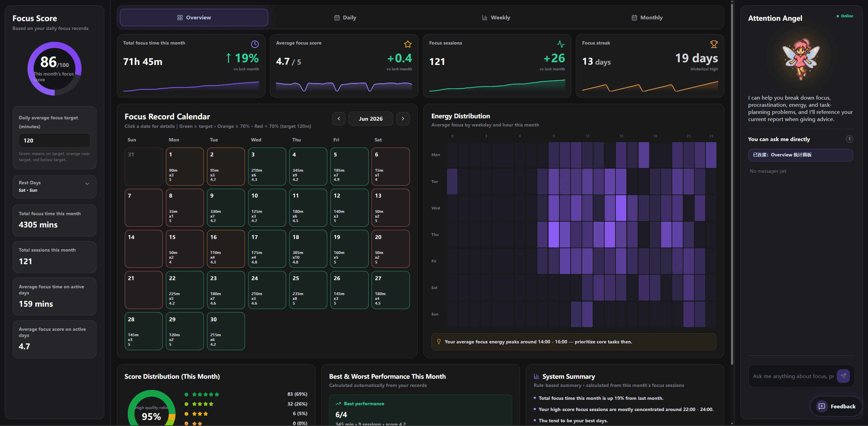Click the trending-up icon next to Best performance

click(338, 404)
